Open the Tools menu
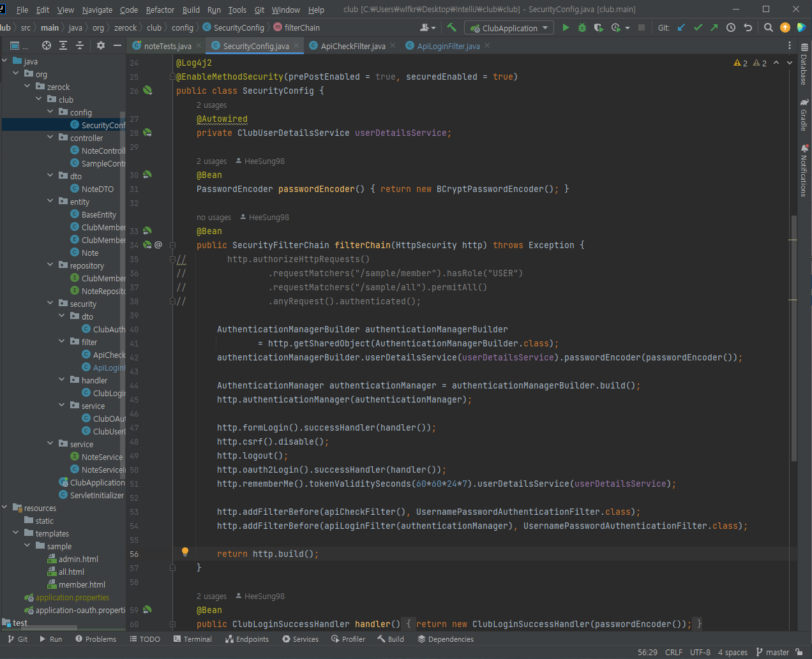The height and width of the screenshot is (659, 812). point(237,10)
